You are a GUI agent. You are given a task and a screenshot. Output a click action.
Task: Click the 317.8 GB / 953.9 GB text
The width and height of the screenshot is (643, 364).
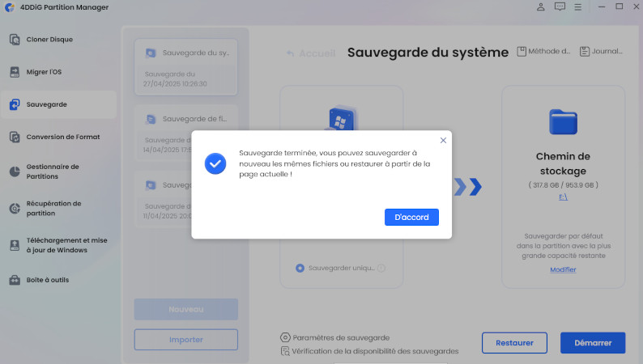tap(563, 185)
